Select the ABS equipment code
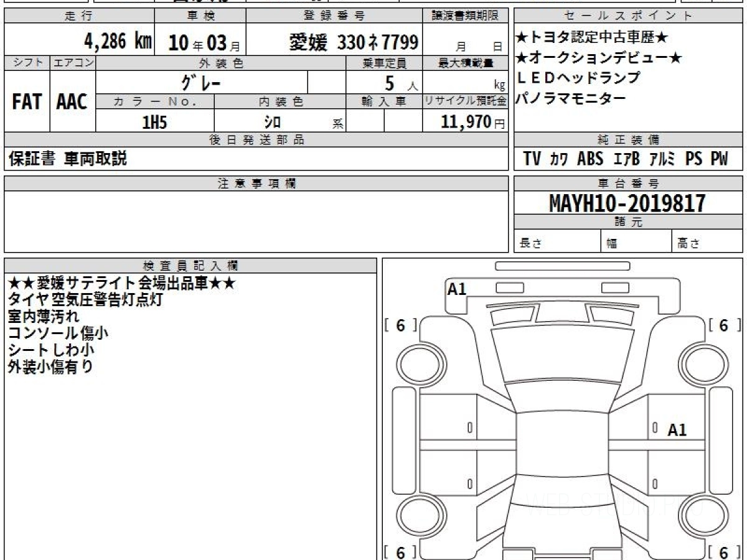 [x=590, y=159]
